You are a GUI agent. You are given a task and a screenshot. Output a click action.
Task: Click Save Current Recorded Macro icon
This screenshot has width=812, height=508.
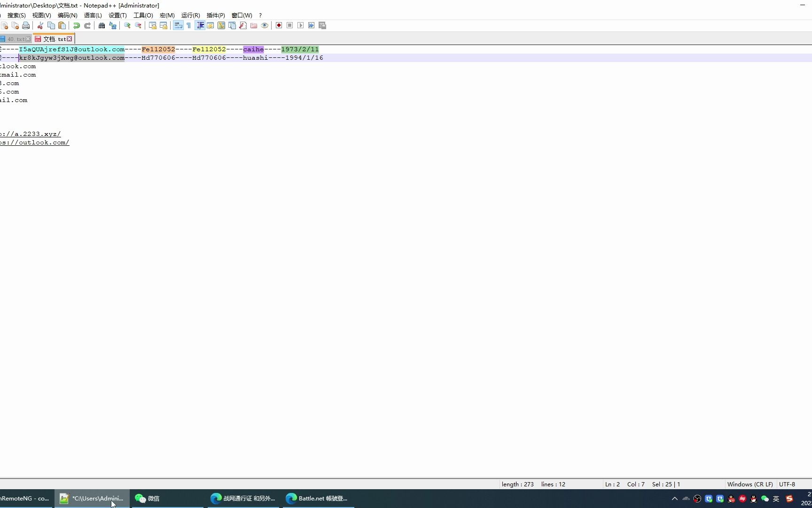[x=322, y=25]
